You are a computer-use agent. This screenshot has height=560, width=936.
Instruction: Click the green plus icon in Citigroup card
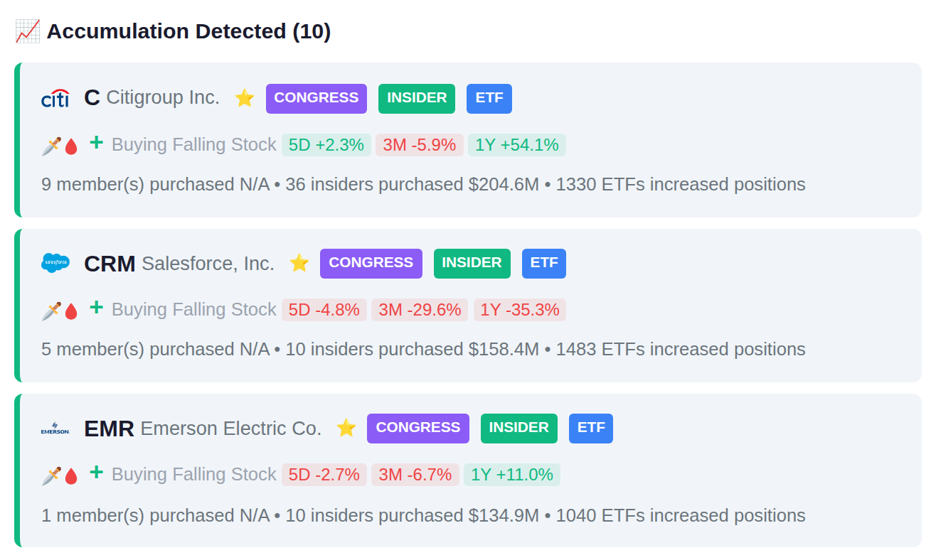click(97, 143)
